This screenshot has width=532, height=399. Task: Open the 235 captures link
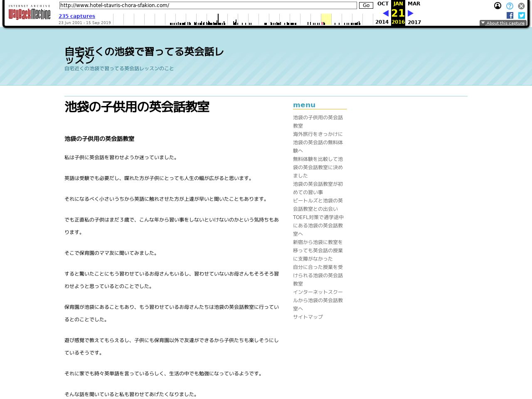(77, 16)
